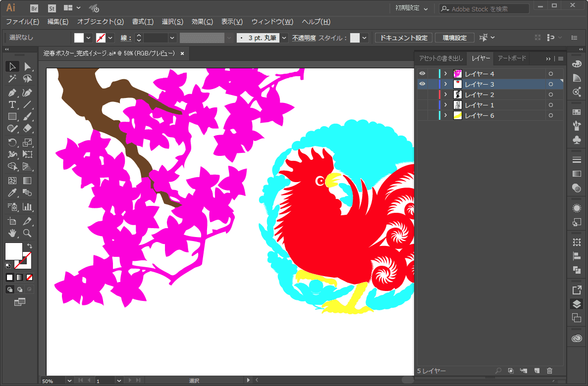Image resolution: width=588 pixels, height=386 pixels.
Task: Open the 初期設定 workspace dropdown
Action: 411,8
